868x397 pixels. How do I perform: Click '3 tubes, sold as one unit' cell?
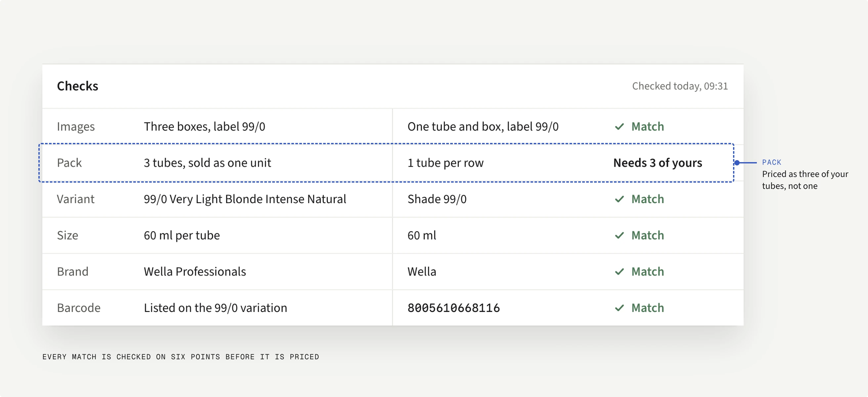207,163
